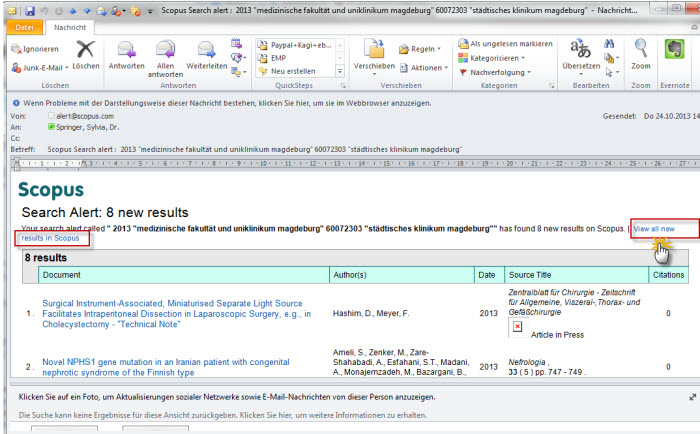
Task: Choose Neu erstellen quick step
Action: [x=296, y=71]
